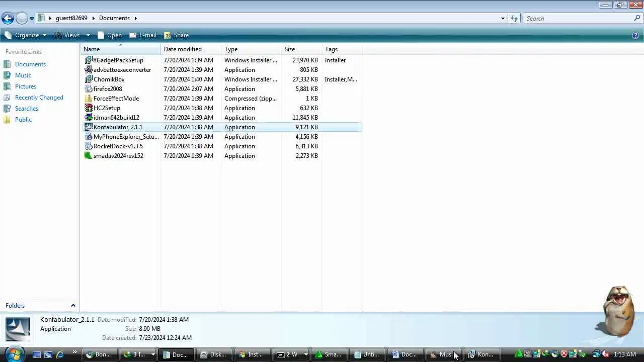This screenshot has width=644, height=362.
Task: Select the Konfabulator_2.1.1 file icon
Action: coord(89,127)
